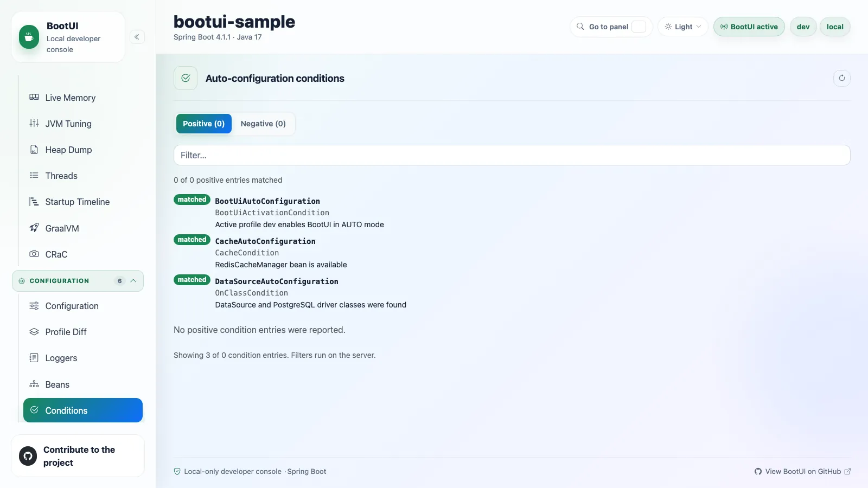Open the Configuration menu item

83,306
